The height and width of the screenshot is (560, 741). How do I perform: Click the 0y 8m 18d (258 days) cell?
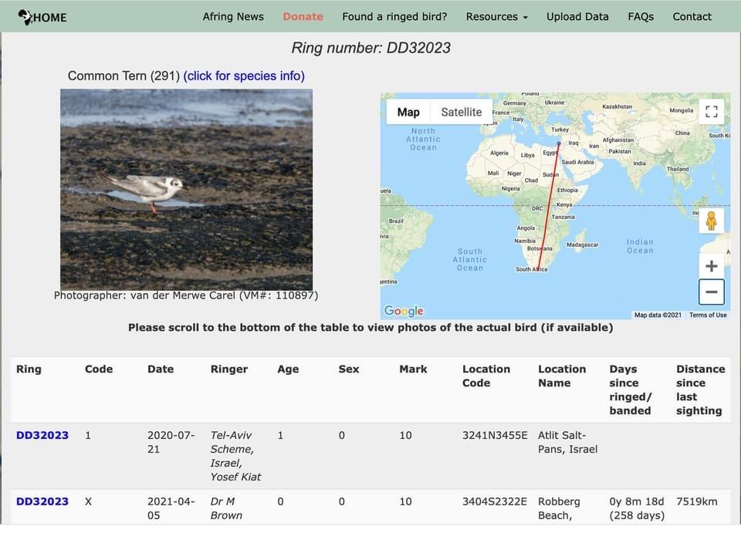pyautogui.click(x=637, y=508)
